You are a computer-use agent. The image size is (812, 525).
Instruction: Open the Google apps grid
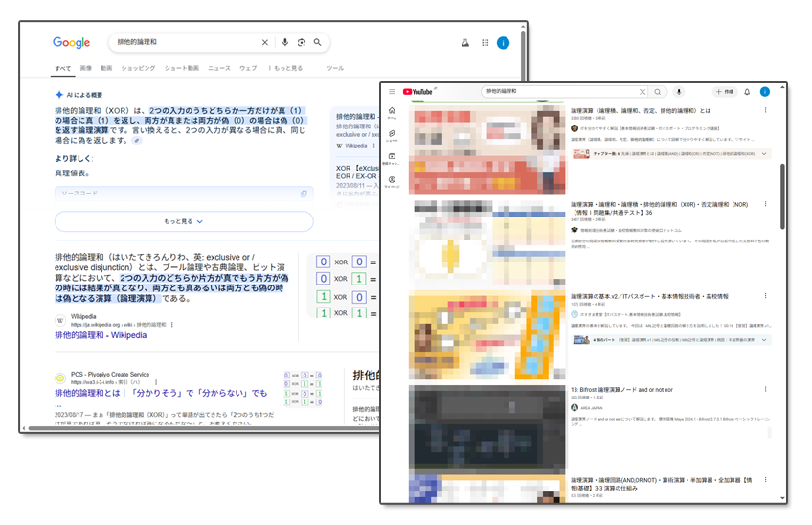(485, 43)
